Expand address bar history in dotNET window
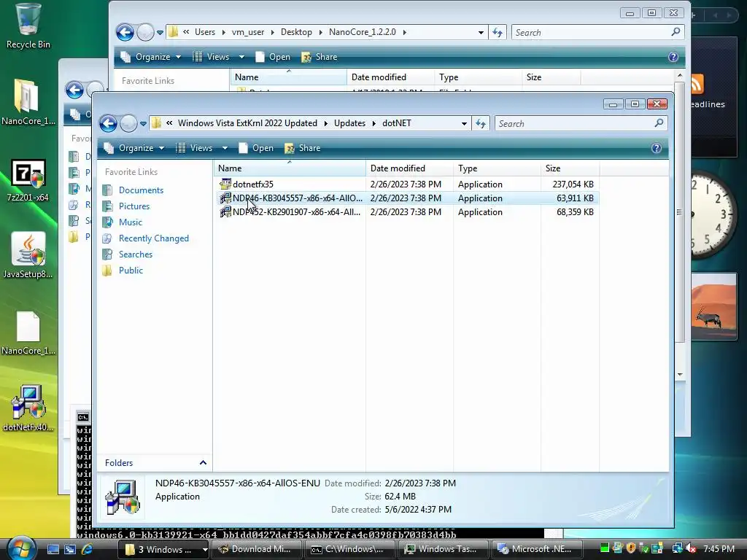Image resolution: width=747 pixels, height=560 pixels. tap(464, 124)
